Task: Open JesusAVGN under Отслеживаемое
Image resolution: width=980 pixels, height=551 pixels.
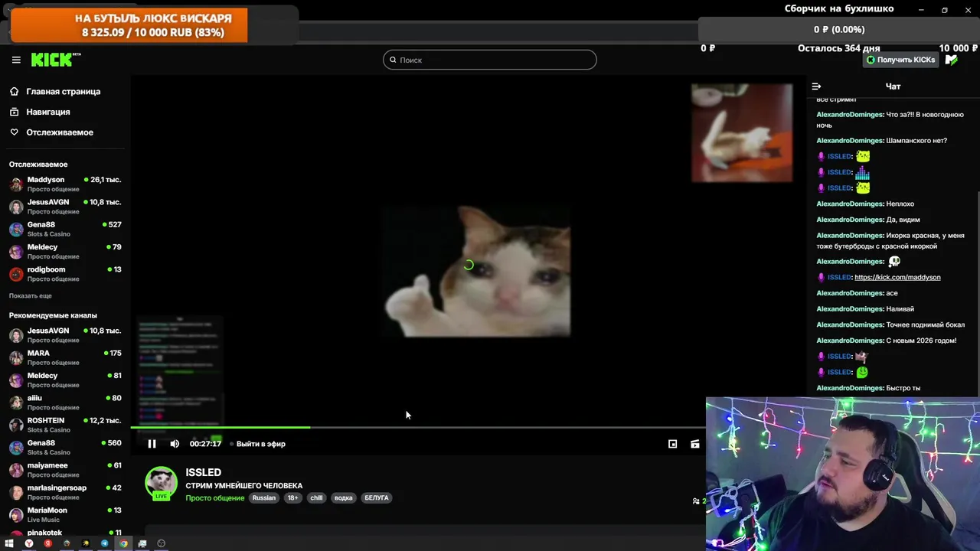Action: coord(65,207)
